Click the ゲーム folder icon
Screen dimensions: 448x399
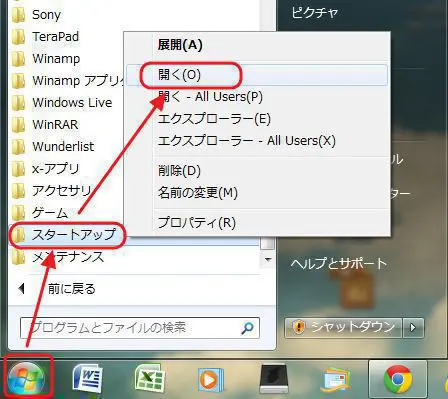tap(18, 213)
